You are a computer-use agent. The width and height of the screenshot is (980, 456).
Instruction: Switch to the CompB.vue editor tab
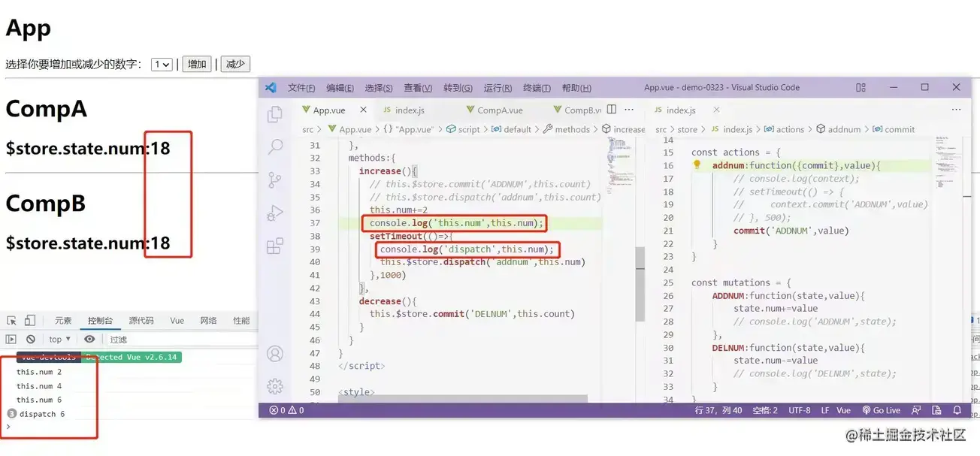576,110
